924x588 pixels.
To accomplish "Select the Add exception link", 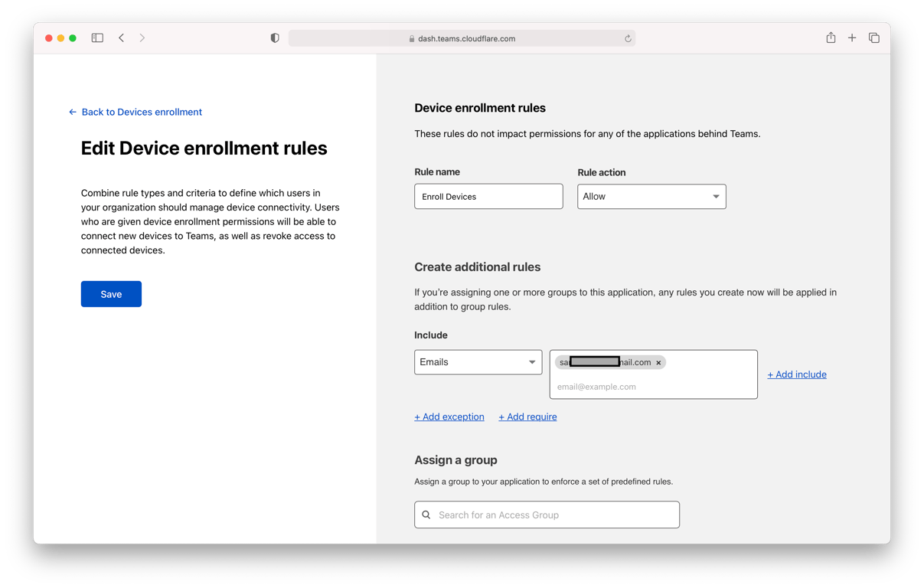I will [x=449, y=416].
